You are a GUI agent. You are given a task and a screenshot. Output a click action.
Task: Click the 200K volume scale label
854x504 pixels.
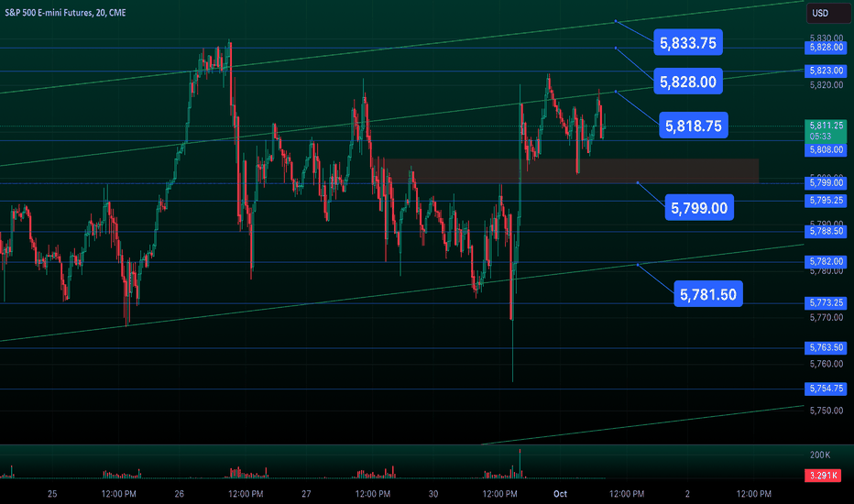(x=820, y=455)
